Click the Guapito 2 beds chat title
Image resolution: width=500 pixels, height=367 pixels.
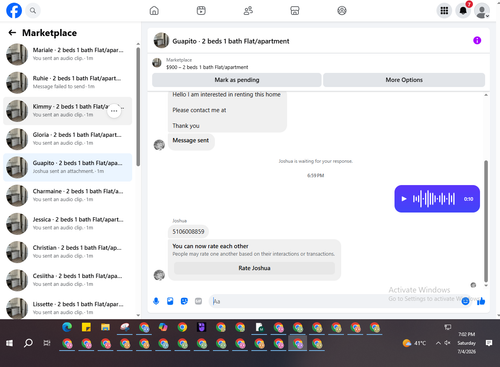(x=231, y=41)
